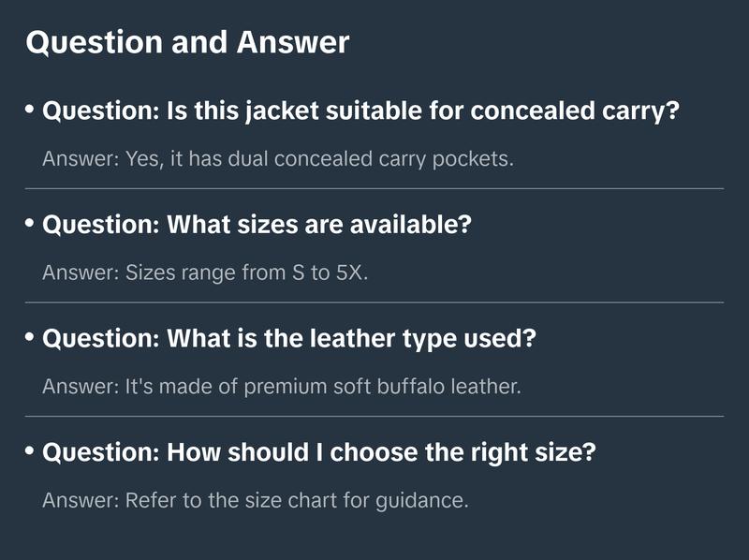
Task: Open the "What sizes are available?" question
Action: pos(257,226)
